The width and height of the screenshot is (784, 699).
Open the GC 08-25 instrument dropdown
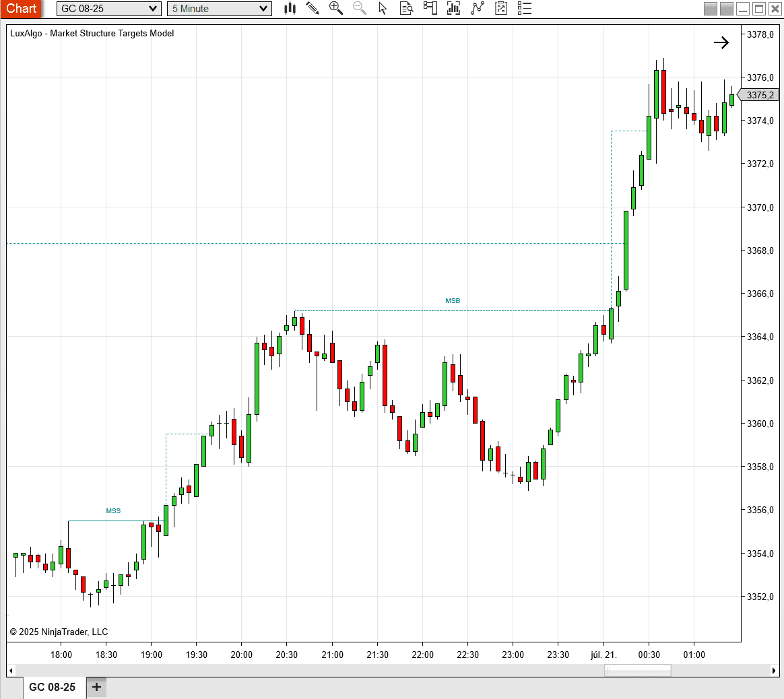pyautogui.click(x=108, y=9)
